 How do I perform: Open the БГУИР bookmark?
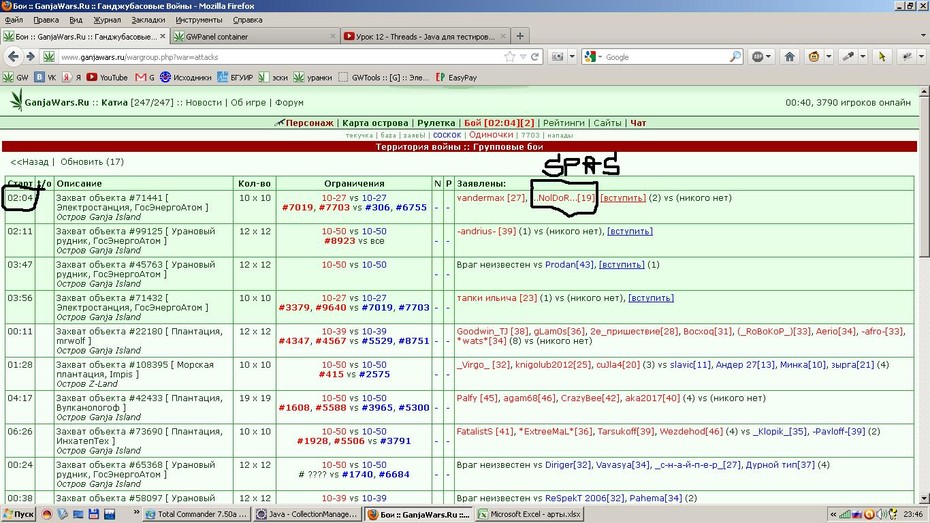[235, 77]
